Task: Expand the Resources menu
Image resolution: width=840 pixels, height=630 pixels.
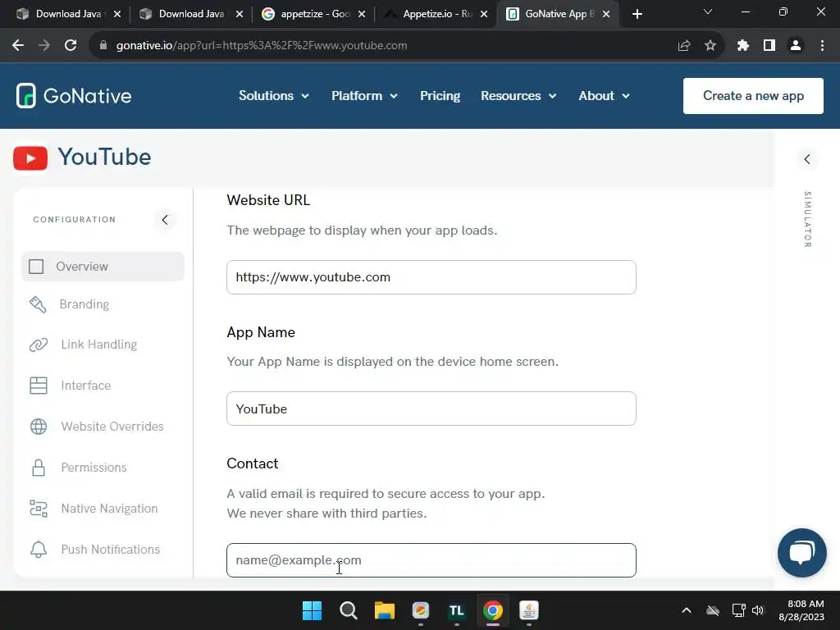Action: tap(518, 96)
